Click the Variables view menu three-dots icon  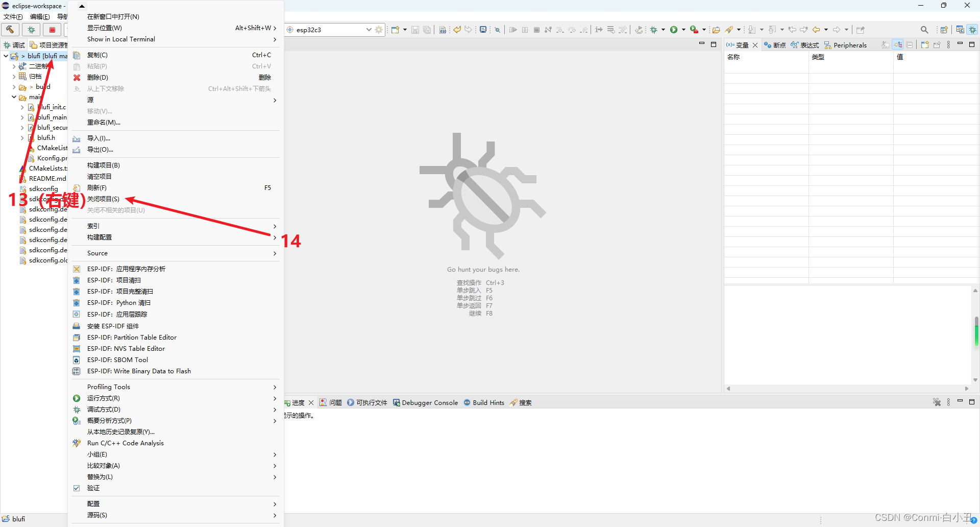coord(948,45)
